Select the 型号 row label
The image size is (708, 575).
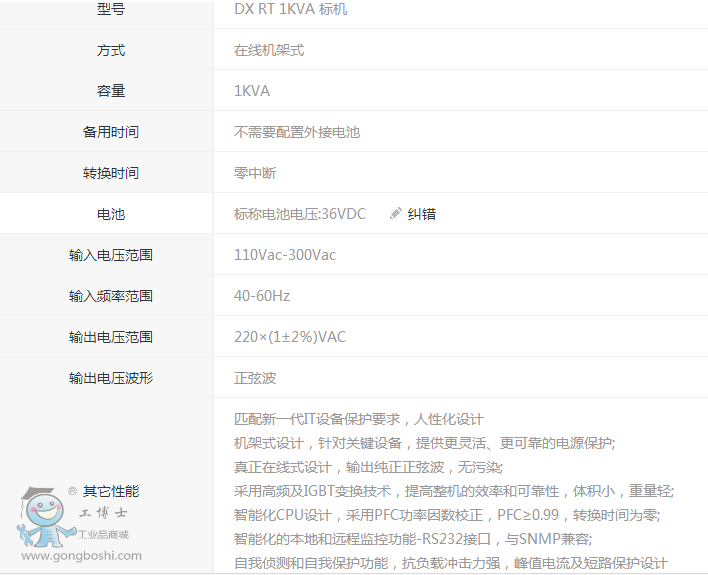[x=111, y=10]
